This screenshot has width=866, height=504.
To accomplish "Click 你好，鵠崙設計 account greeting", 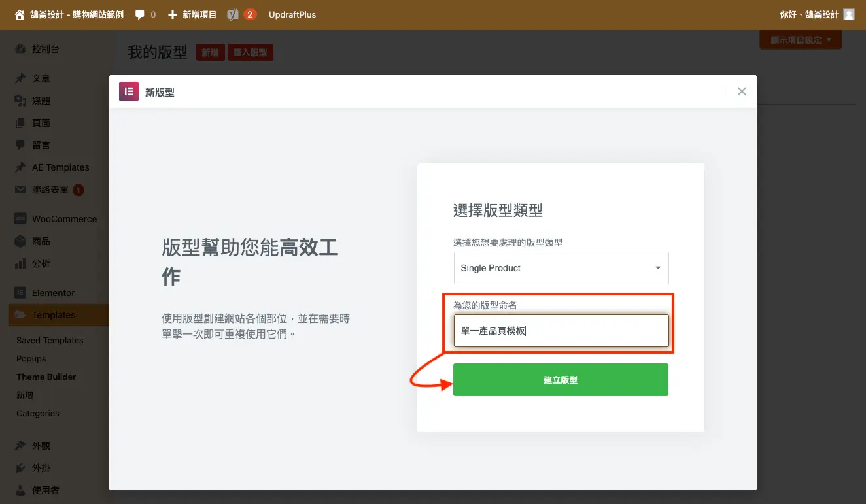I will (x=809, y=14).
